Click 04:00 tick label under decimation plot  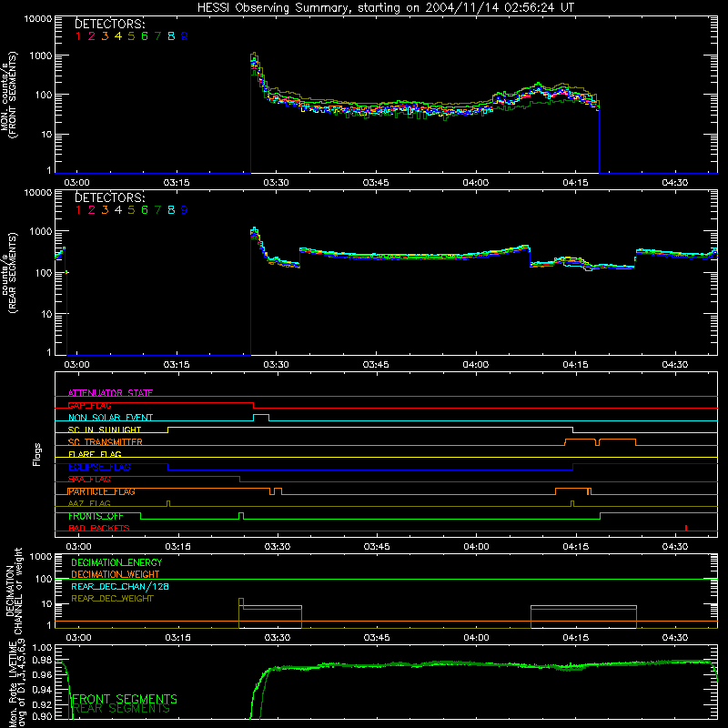click(x=476, y=638)
